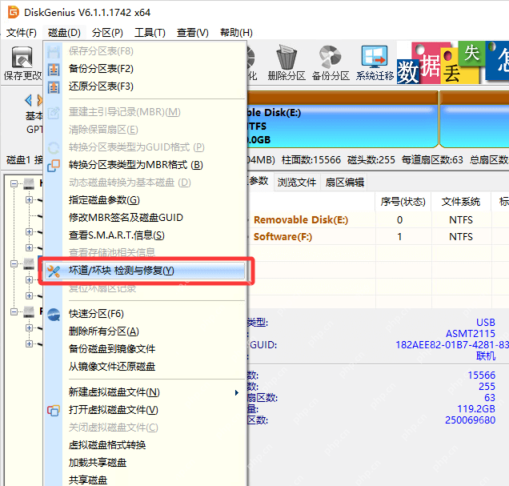Open the 帮助(H) menu
509x486 pixels.
point(236,33)
